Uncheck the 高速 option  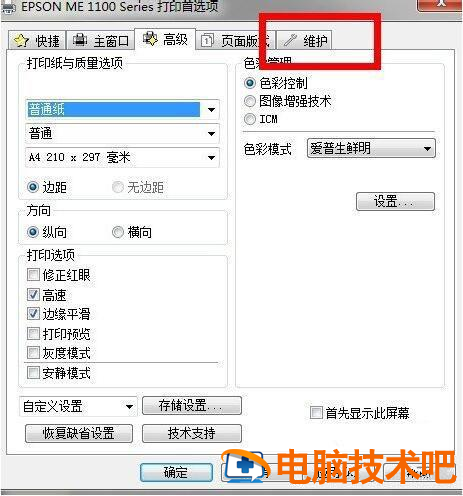(33, 295)
